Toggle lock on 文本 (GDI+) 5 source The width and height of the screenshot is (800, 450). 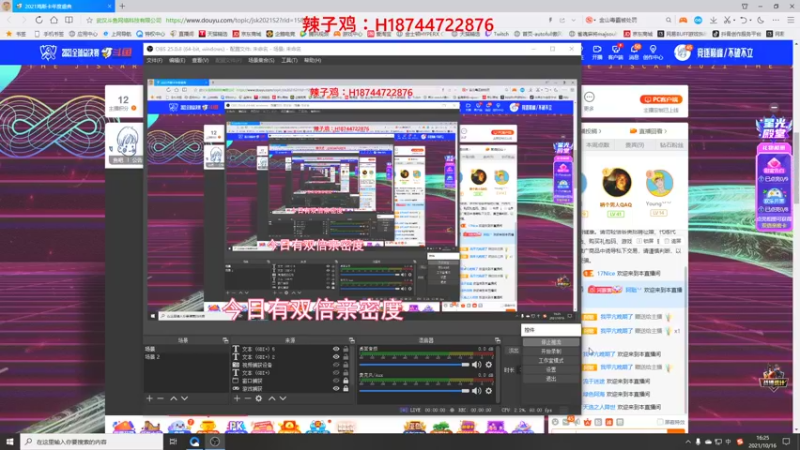(x=345, y=349)
